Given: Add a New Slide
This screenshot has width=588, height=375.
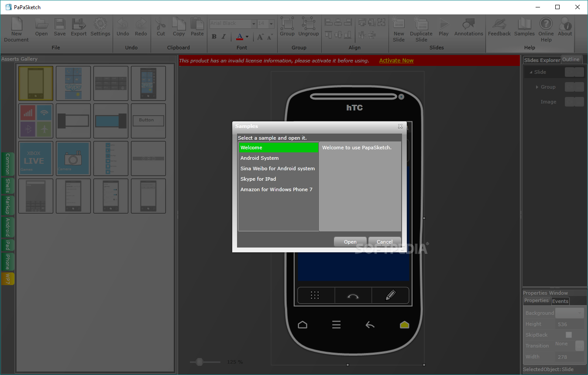Looking at the screenshot, I should pyautogui.click(x=399, y=24).
